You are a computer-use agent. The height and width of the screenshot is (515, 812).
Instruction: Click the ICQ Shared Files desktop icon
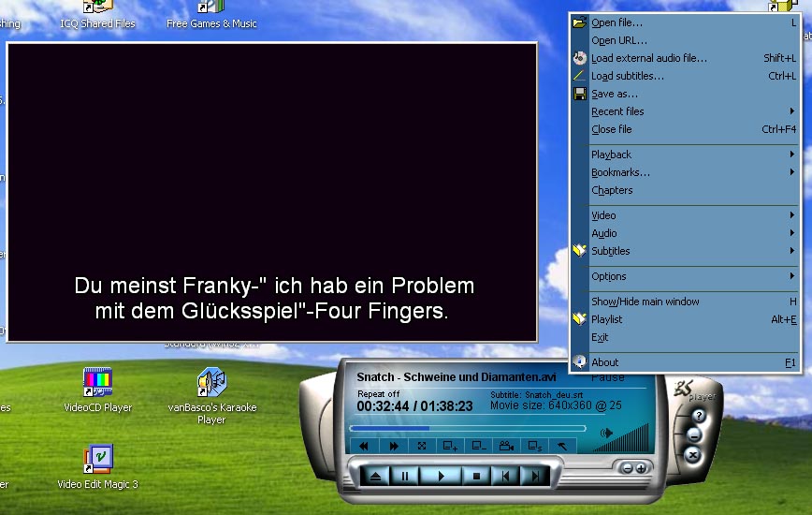coord(98,14)
